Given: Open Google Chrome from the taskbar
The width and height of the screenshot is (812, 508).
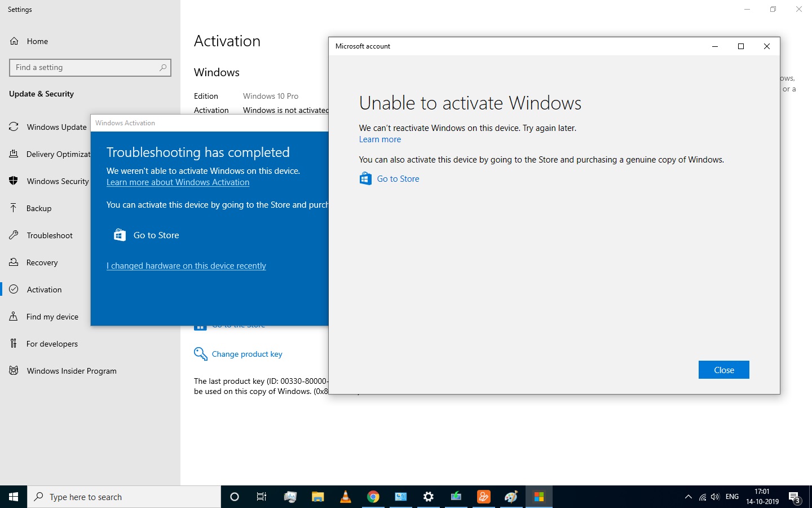Looking at the screenshot, I should pos(373,497).
